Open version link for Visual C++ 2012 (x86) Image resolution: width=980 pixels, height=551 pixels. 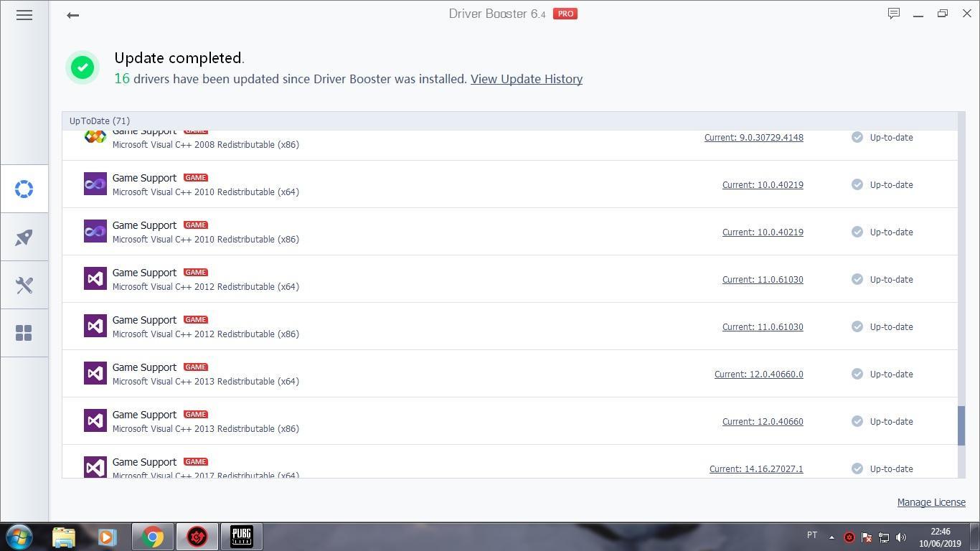point(763,326)
